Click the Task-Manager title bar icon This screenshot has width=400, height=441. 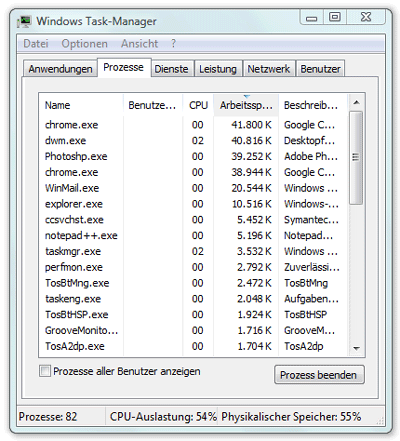(x=24, y=21)
